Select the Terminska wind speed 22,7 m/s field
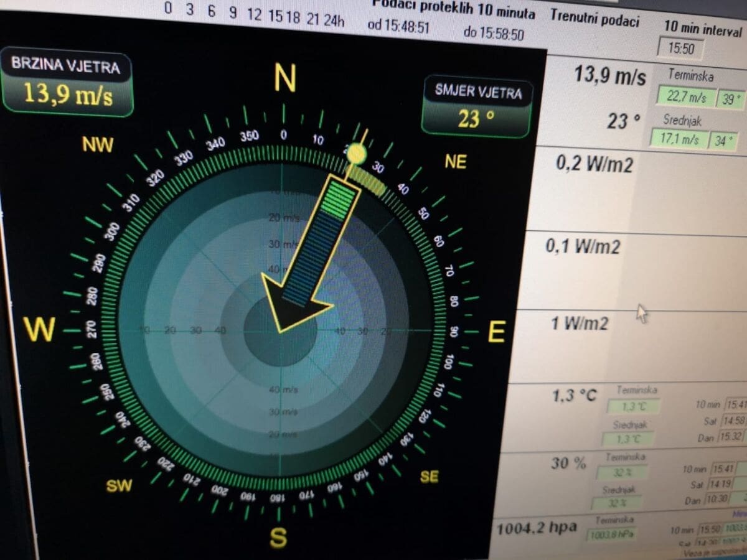Screen dimensions: 747x560 click(686, 97)
